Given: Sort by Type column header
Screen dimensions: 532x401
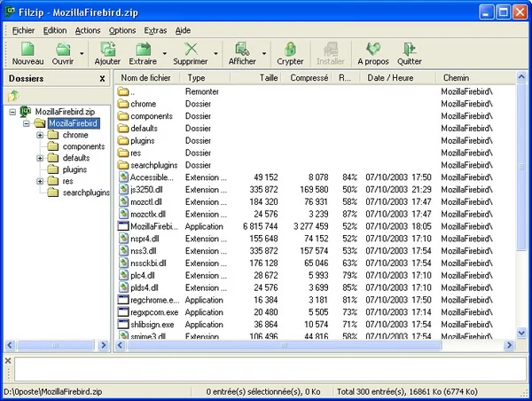Looking at the screenshot, I should (205, 78).
